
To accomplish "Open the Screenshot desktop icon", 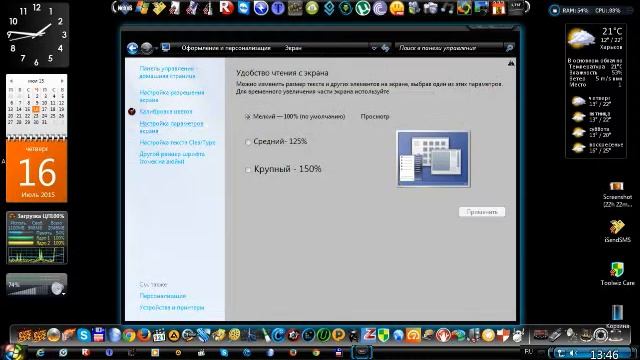I will point(617,194).
